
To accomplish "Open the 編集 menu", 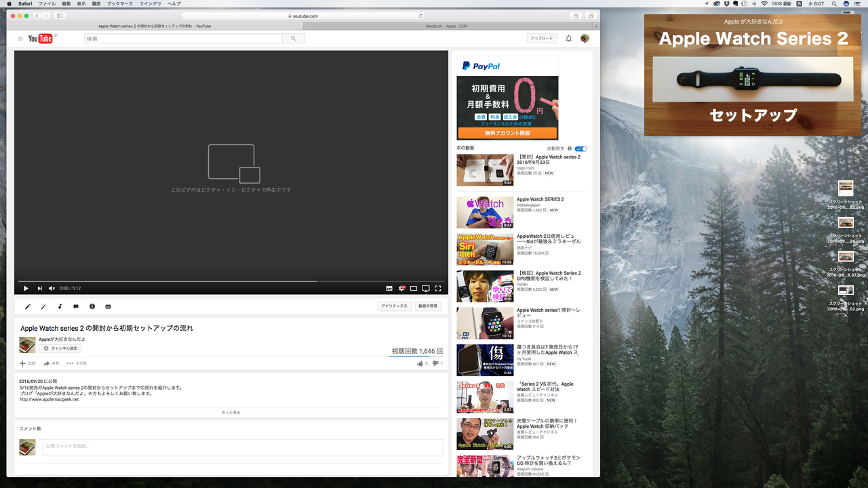I will pyautogui.click(x=66, y=3).
